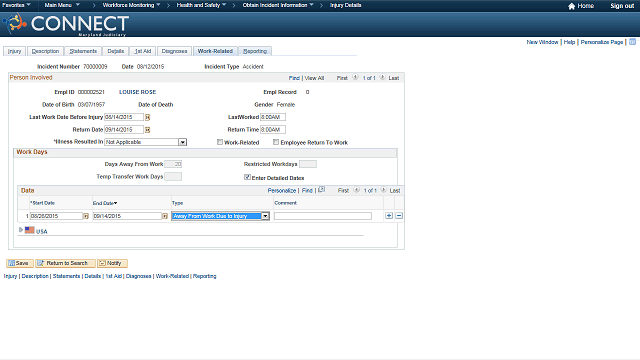
Task: Show previous row in Person Involved header
Action: point(355,77)
